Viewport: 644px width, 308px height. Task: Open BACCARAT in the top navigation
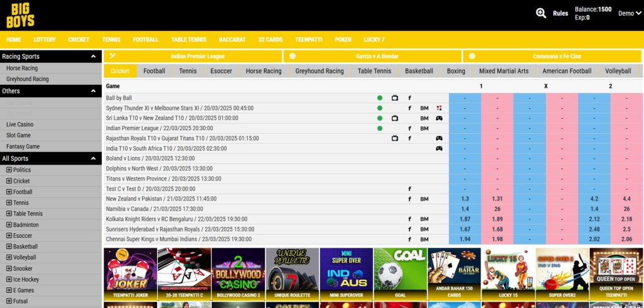point(232,40)
